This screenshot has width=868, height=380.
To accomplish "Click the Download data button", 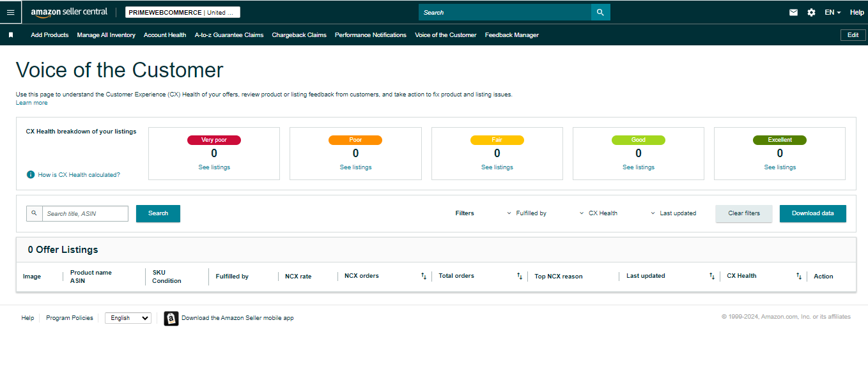I will point(813,213).
